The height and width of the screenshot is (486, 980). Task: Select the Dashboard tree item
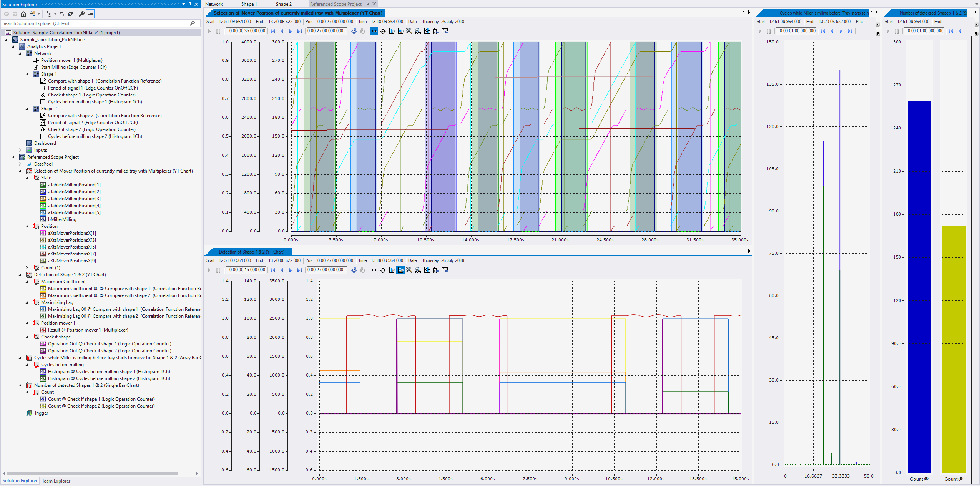tap(45, 143)
